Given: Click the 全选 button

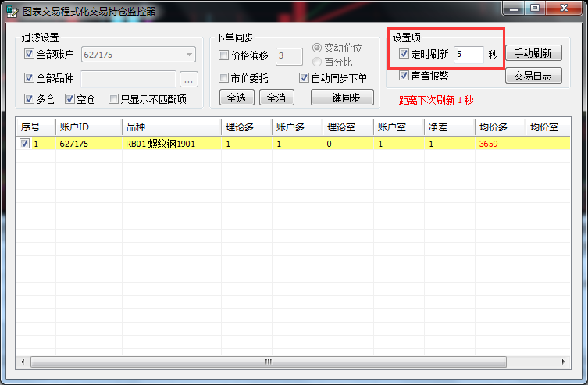Looking at the screenshot, I should pos(237,98).
